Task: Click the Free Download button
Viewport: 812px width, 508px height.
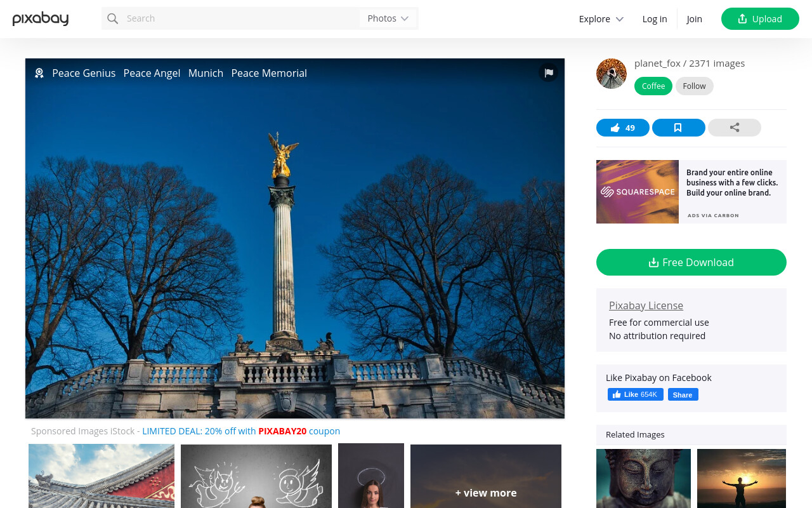Action: [x=691, y=262]
